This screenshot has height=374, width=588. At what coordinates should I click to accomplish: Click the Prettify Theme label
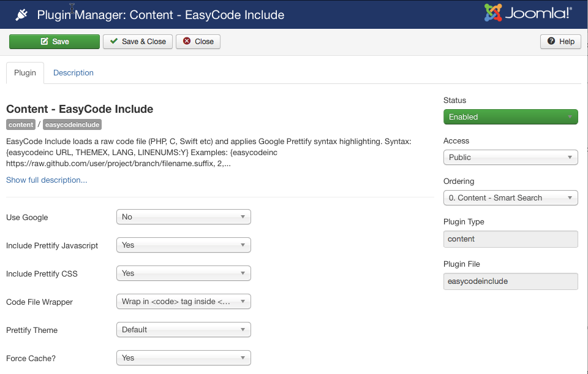[x=32, y=330]
